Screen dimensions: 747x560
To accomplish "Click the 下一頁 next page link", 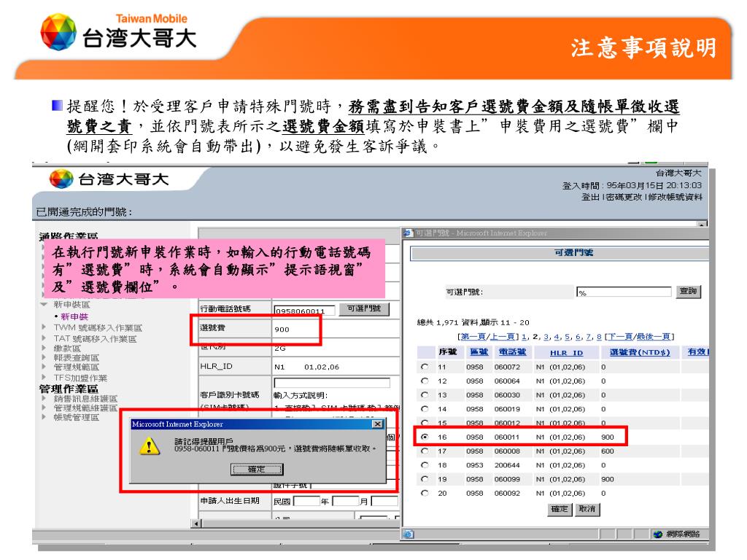I will 620,337.
